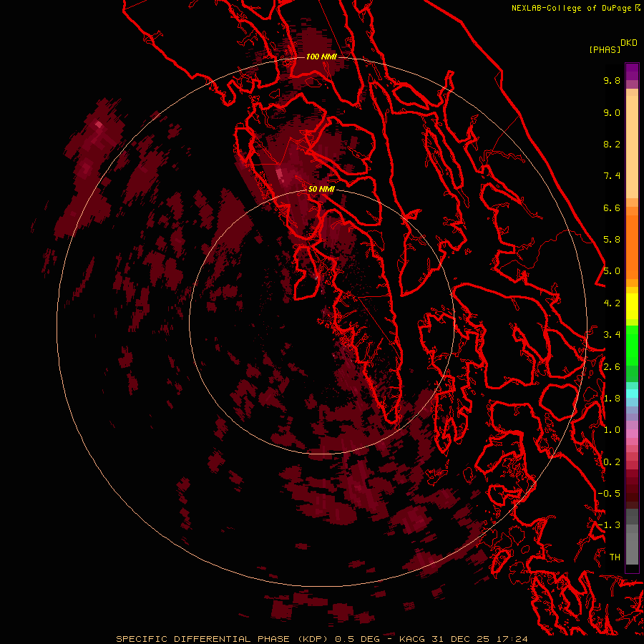Click the 5.0 scale value
The image size is (644, 644).
(x=612, y=271)
